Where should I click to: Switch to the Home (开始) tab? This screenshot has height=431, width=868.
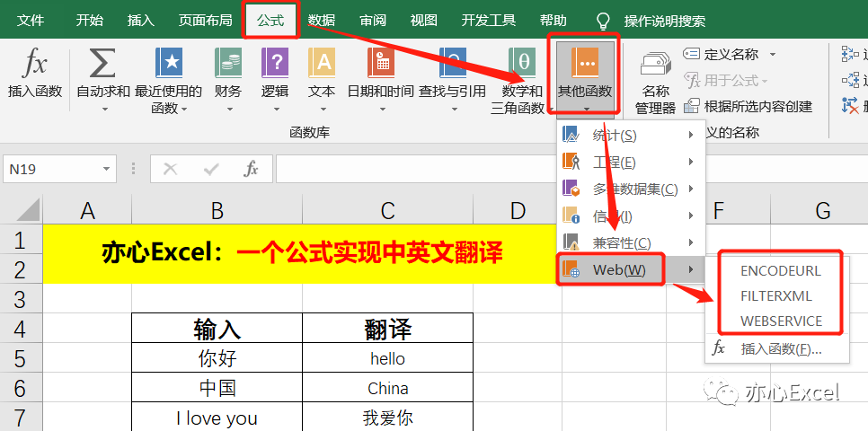pos(90,21)
